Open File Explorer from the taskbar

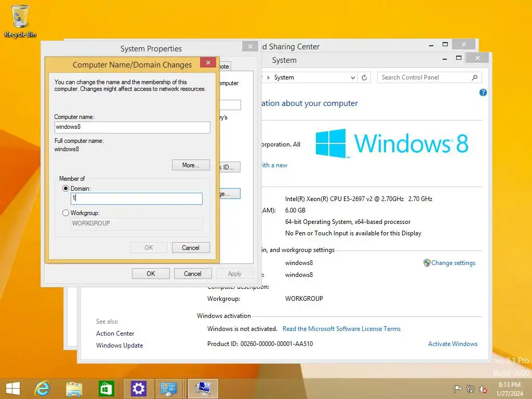coord(74,389)
